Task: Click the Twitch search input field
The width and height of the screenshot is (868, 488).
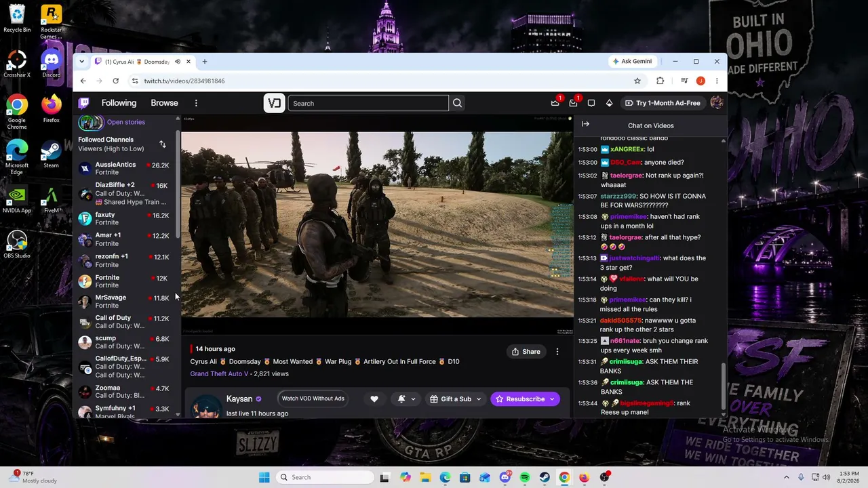Action: (x=368, y=103)
